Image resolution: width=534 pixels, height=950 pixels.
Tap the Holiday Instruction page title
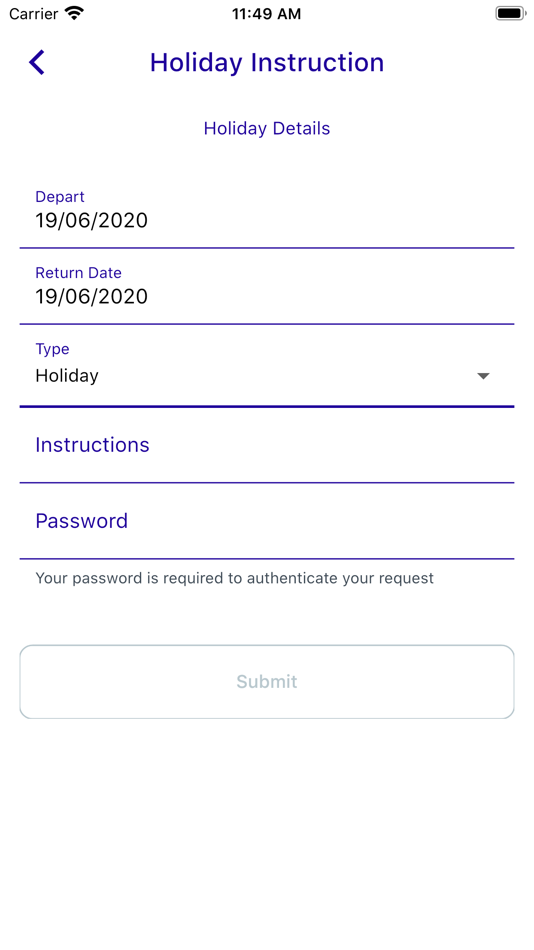click(267, 62)
